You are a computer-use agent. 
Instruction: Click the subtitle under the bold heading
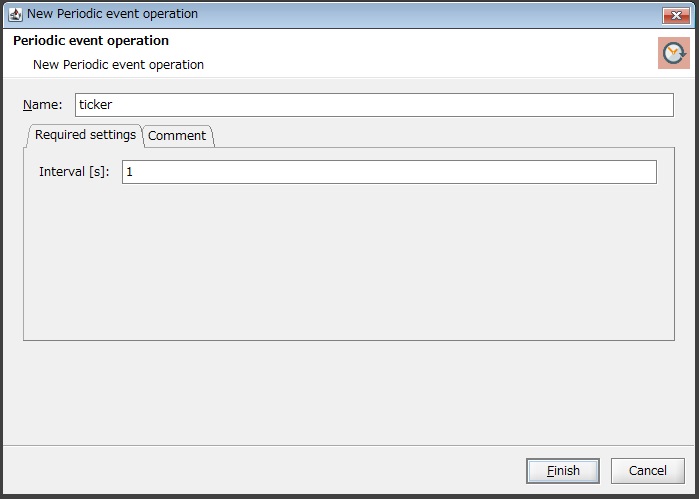pos(118,65)
